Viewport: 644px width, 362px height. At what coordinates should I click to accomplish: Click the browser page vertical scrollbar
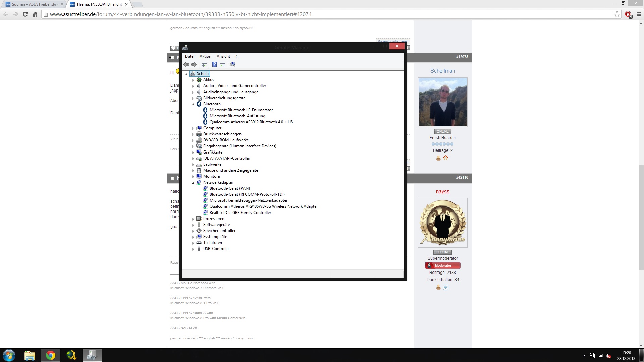point(641,218)
